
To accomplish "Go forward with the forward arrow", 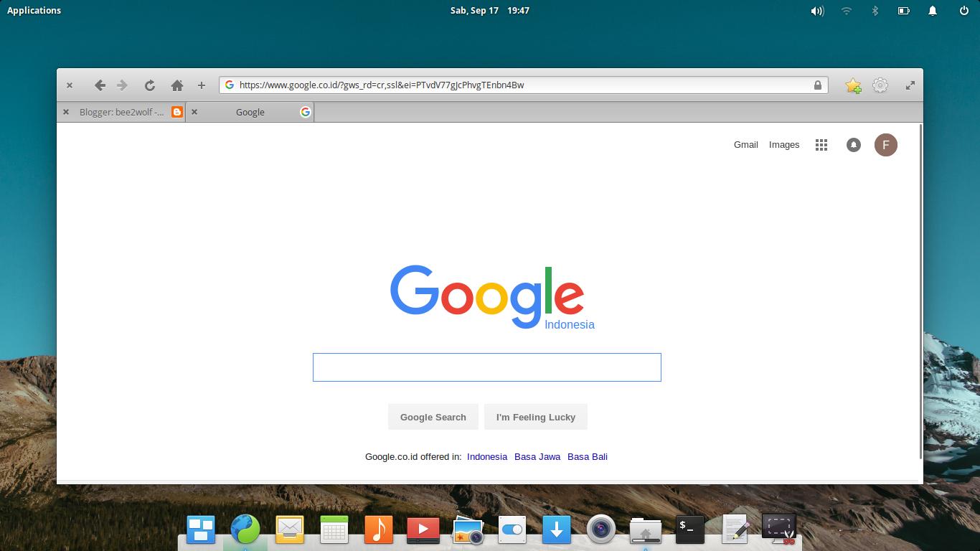I will click(122, 85).
